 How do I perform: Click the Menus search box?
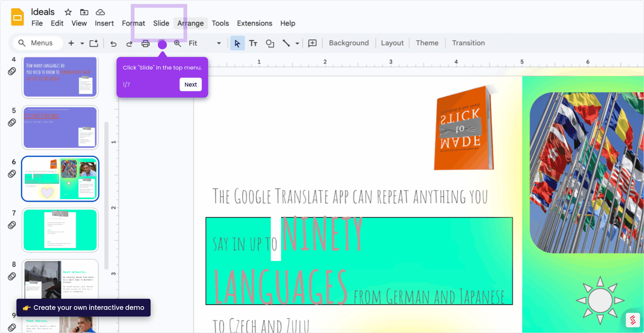coord(38,43)
